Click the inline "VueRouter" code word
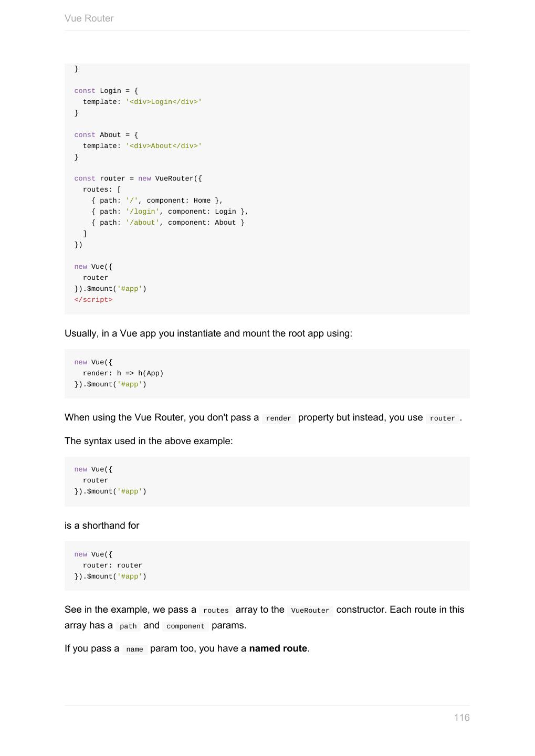 click(x=310, y=611)
